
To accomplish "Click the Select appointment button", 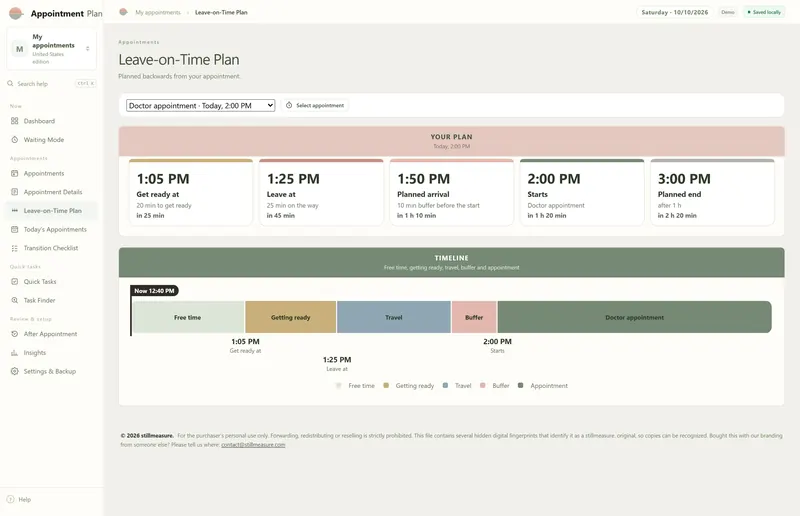I will tap(315, 105).
